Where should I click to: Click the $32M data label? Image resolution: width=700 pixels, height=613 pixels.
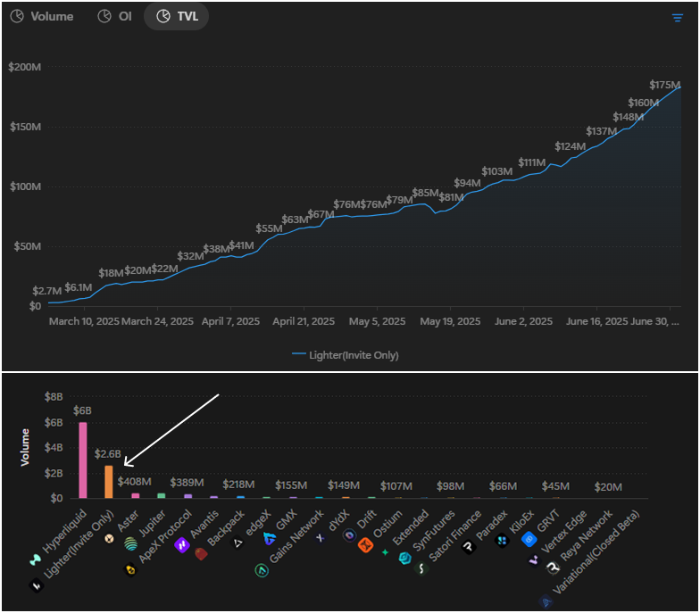click(x=191, y=256)
